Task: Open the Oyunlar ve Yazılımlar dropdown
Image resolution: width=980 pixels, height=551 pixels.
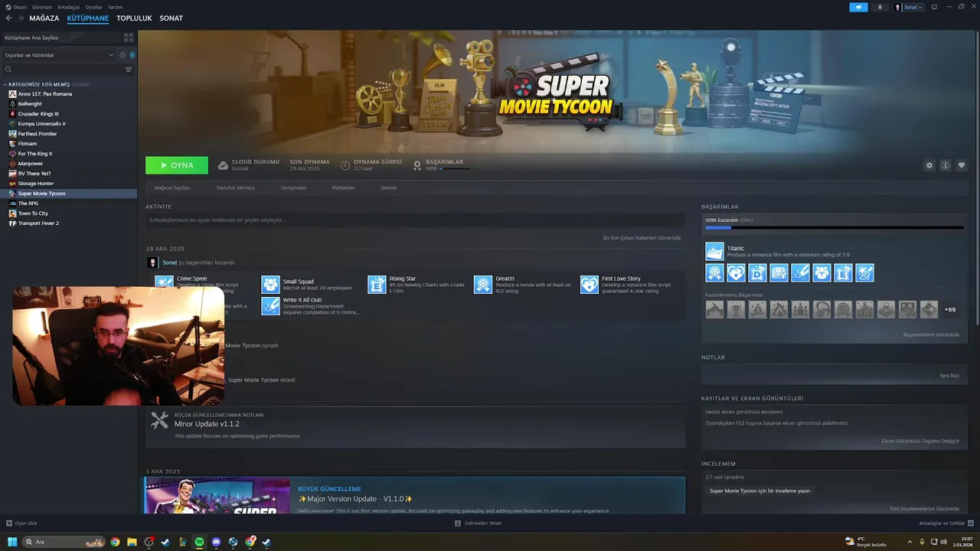Action: 59,55
